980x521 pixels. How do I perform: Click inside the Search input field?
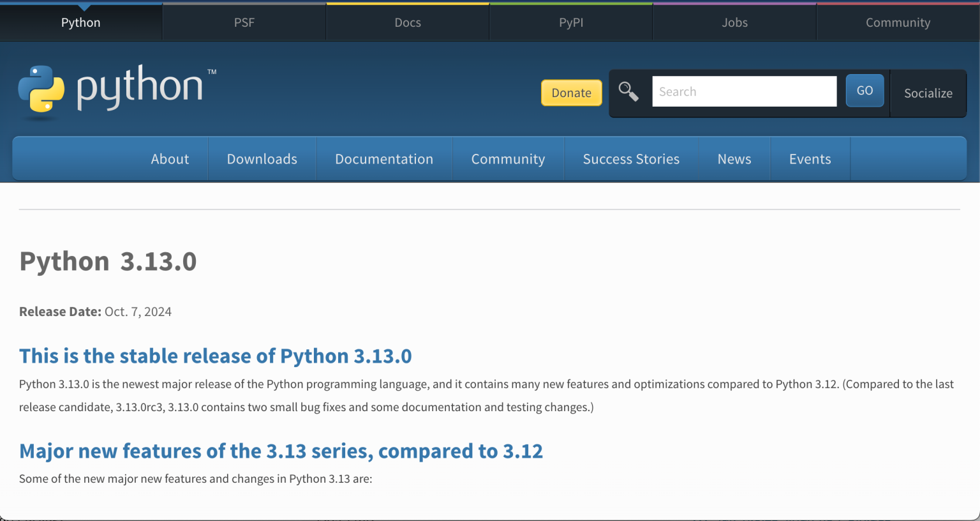coord(744,91)
